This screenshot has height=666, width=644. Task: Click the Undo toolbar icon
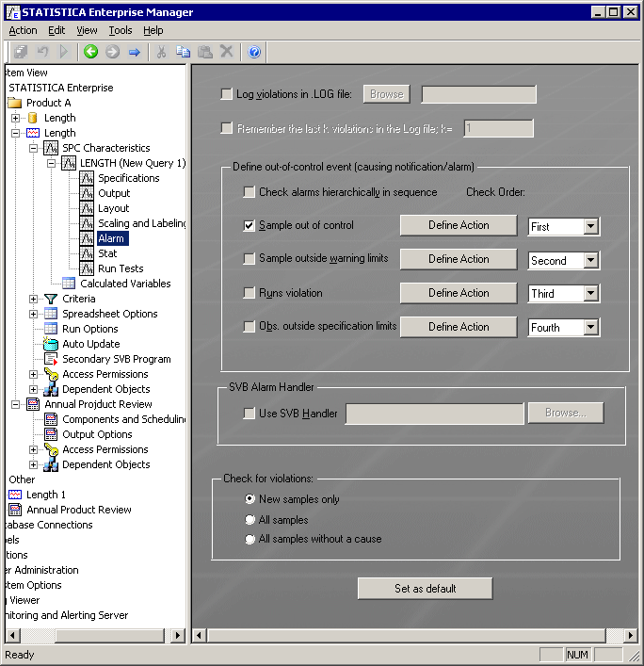point(42,52)
